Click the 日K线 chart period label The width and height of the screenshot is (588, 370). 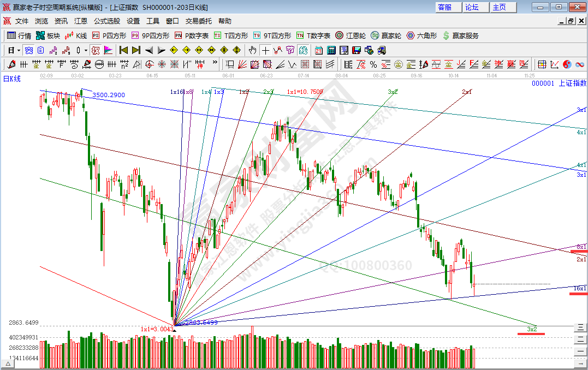tap(12, 79)
